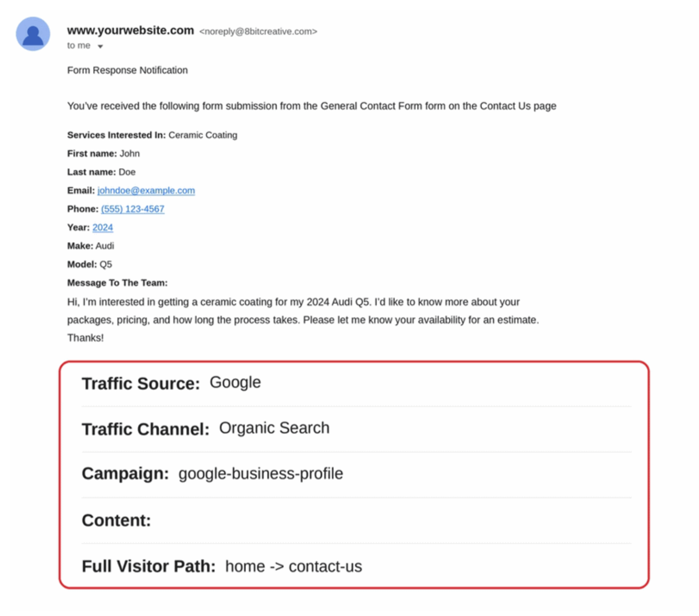Click the First name: John line
Image resolution: width=699 pixels, height=616 pixels.
pyautogui.click(x=104, y=154)
